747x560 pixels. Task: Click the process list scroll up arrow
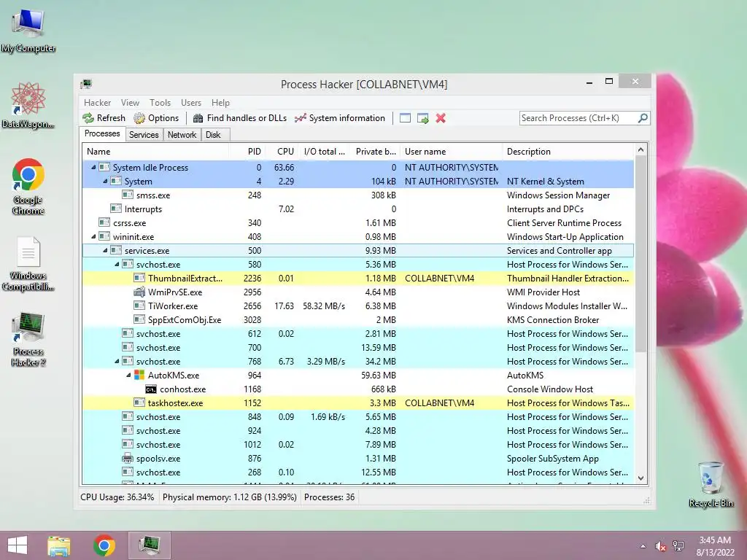(640, 149)
